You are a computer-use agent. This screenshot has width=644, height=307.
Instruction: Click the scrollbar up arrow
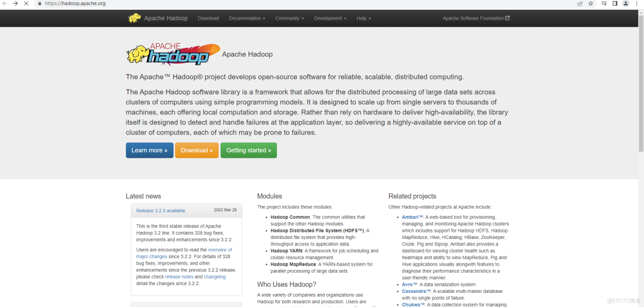[x=641, y=12]
